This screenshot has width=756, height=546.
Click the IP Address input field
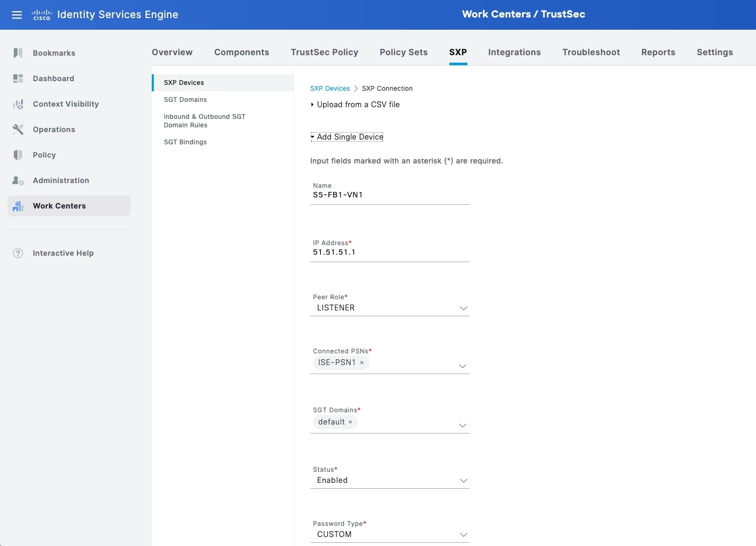click(390, 253)
